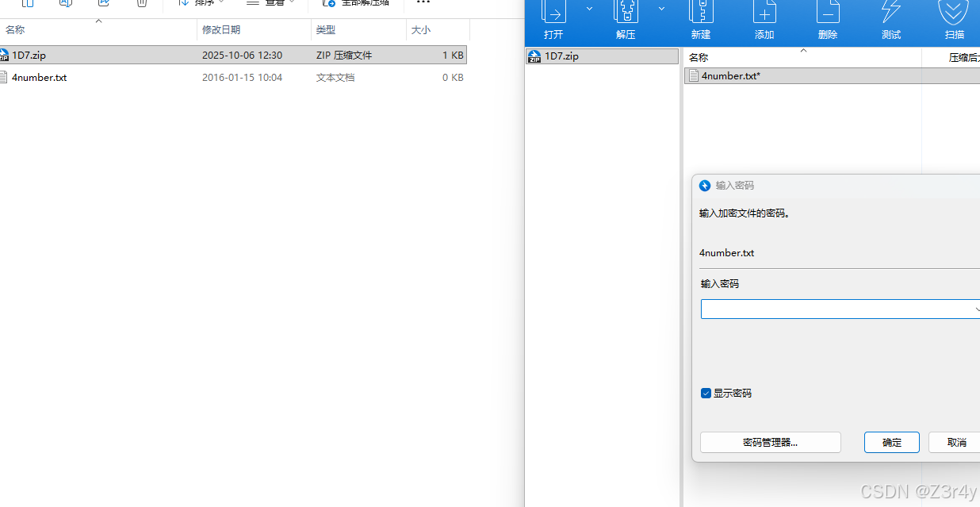
Task: Click the Scan (扫描) shield icon
Action: (955, 11)
